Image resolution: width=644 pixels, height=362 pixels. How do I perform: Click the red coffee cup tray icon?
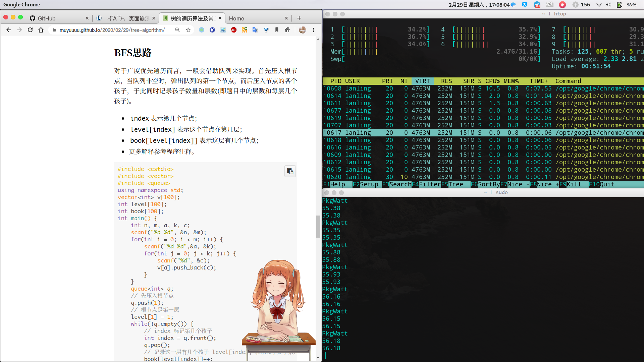[x=562, y=5]
